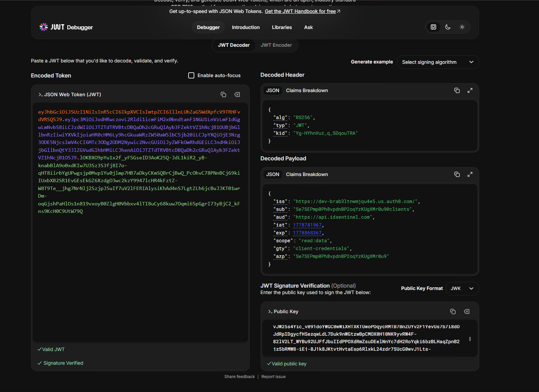
Task: Select the system theme icon in header
Action: pyautogui.click(x=433, y=27)
